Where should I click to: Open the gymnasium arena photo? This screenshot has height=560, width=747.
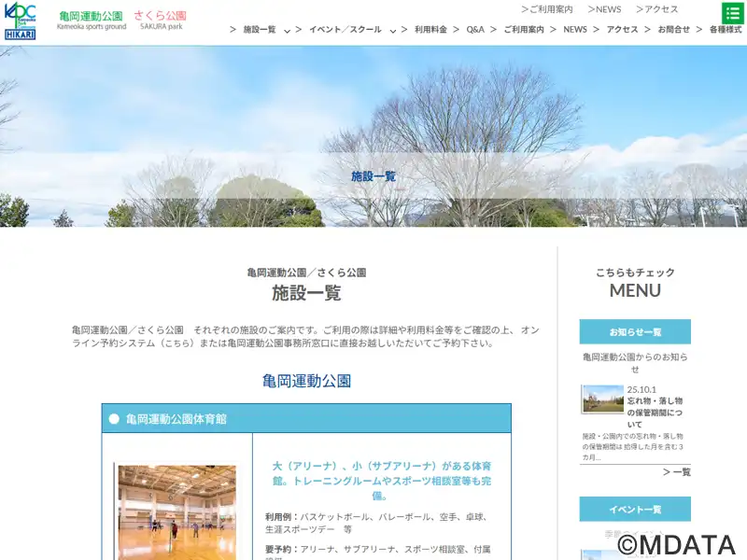coord(176,512)
